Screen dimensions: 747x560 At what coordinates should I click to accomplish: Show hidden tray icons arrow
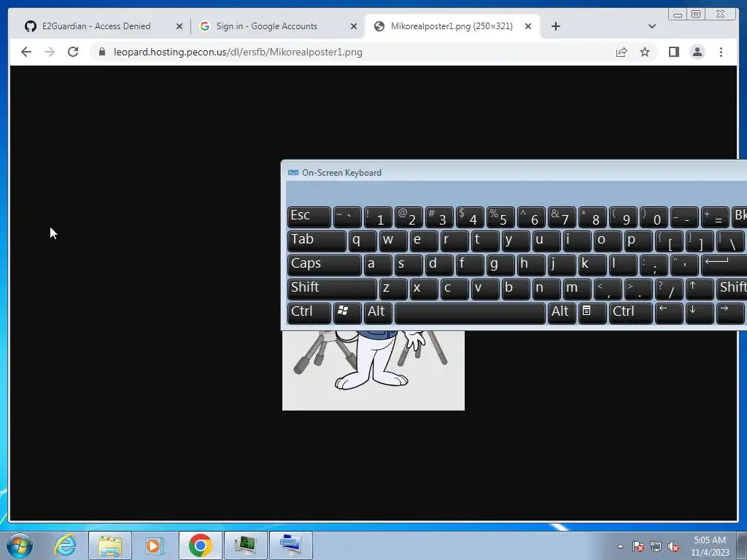(620, 546)
